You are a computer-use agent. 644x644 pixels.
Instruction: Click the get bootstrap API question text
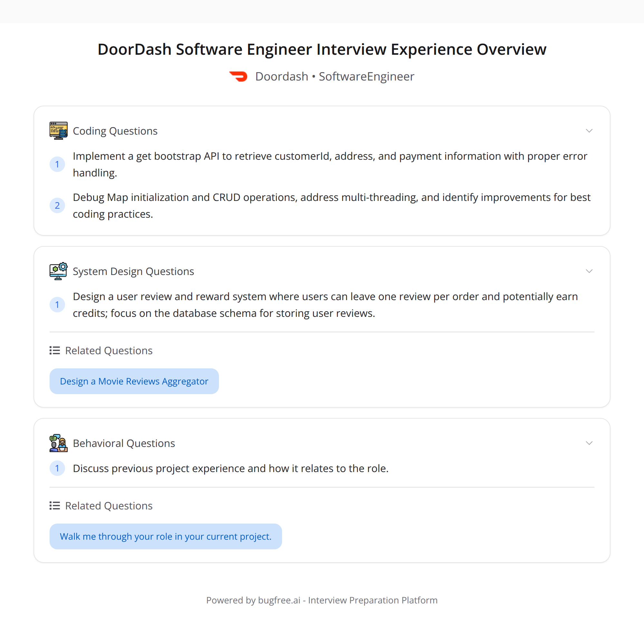330,164
